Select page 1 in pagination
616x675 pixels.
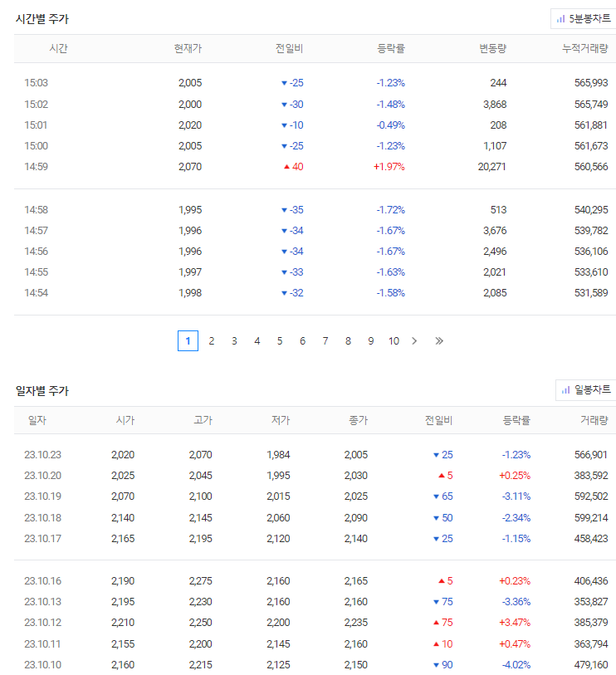[x=188, y=341]
